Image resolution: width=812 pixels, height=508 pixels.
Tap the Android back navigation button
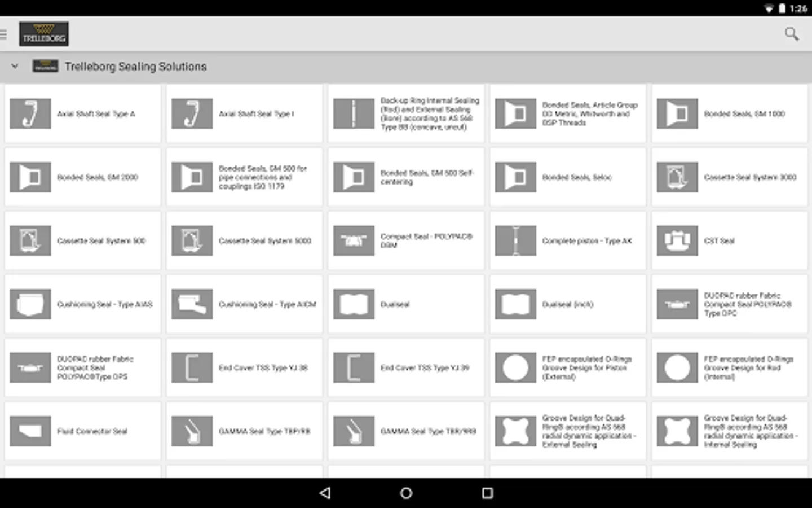click(x=325, y=493)
